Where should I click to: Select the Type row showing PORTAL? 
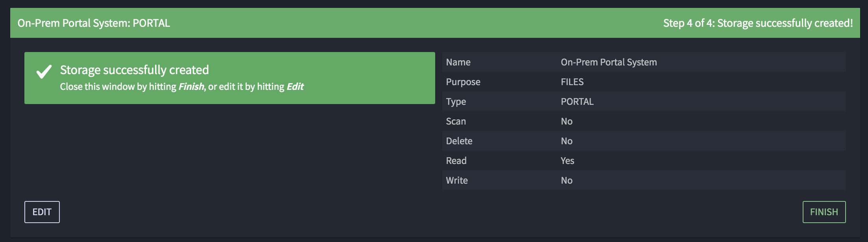click(x=644, y=101)
